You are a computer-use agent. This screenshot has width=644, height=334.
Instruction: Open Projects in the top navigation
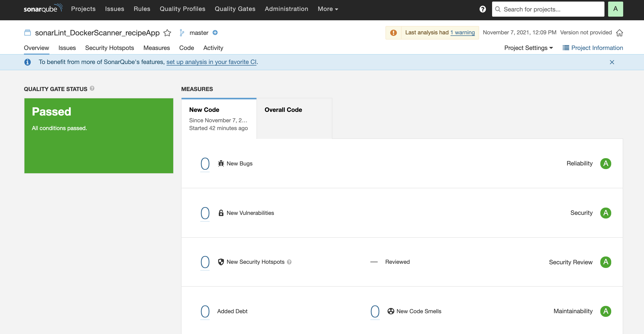pos(83,9)
